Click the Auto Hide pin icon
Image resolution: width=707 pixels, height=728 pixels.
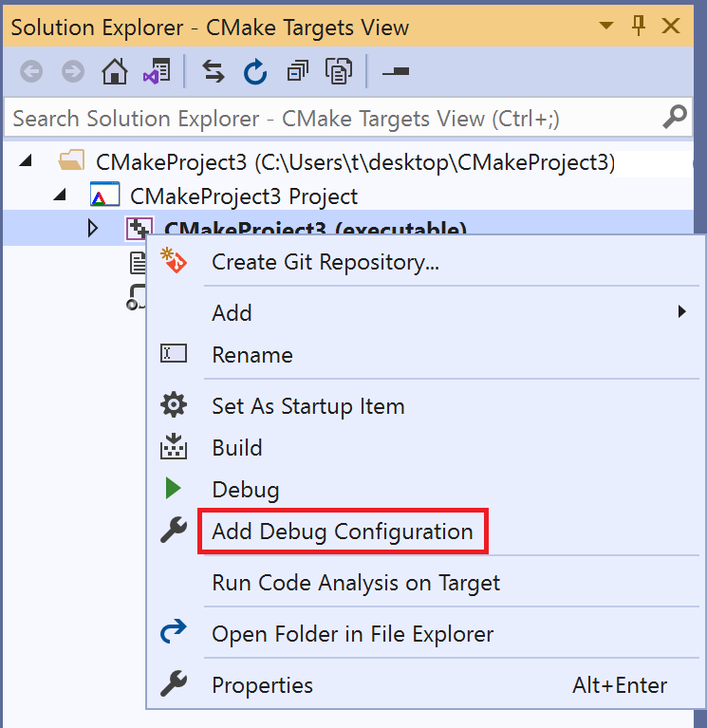[639, 25]
